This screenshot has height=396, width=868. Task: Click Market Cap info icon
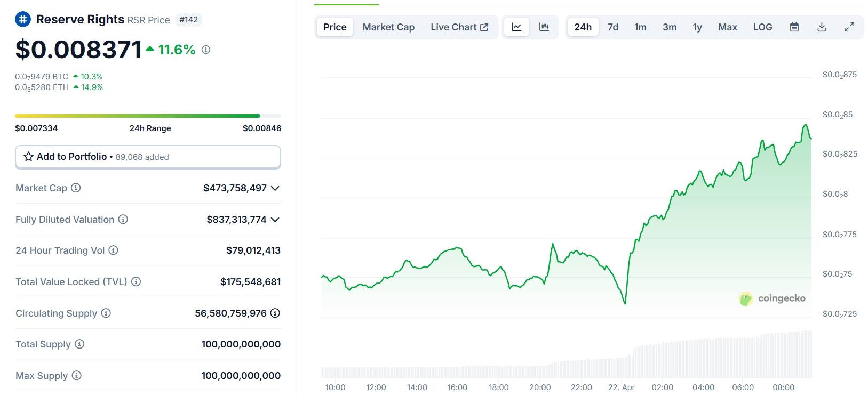click(x=76, y=188)
